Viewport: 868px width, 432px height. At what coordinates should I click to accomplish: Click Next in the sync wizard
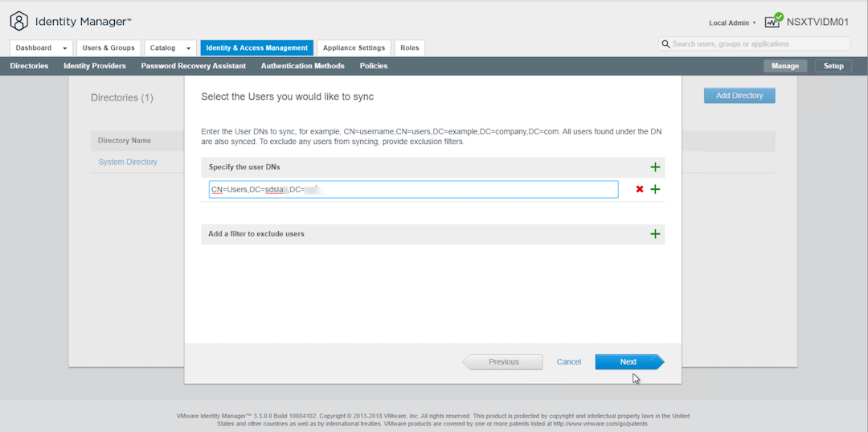pos(629,362)
